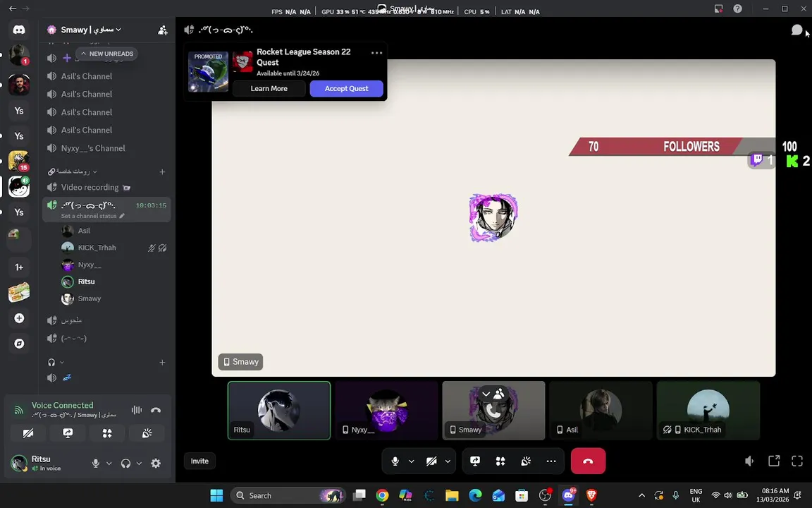Show chat using top-right speech bubble
The width and height of the screenshot is (812, 508).
click(796, 30)
